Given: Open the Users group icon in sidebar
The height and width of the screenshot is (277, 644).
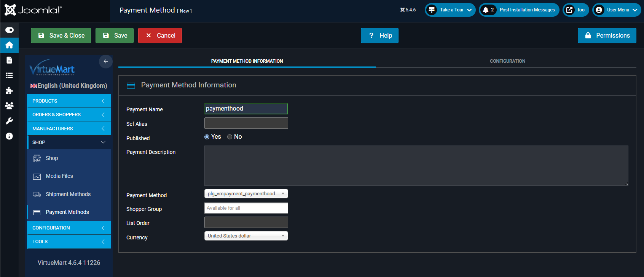Looking at the screenshot, I should 10,106.
